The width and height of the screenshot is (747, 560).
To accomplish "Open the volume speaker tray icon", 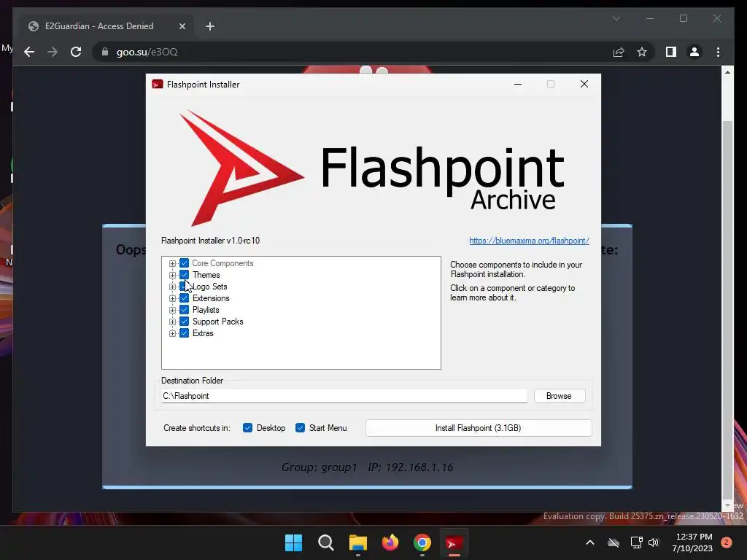I will click(654, 542).
